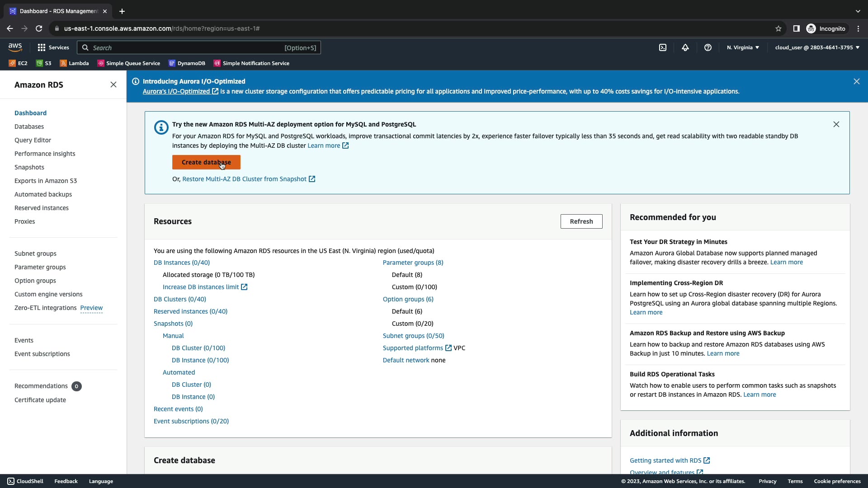The height and width of the screenshot is (488, 868).
Task: Click the AWS logo home icon
Action: click(x=15, y=47)
